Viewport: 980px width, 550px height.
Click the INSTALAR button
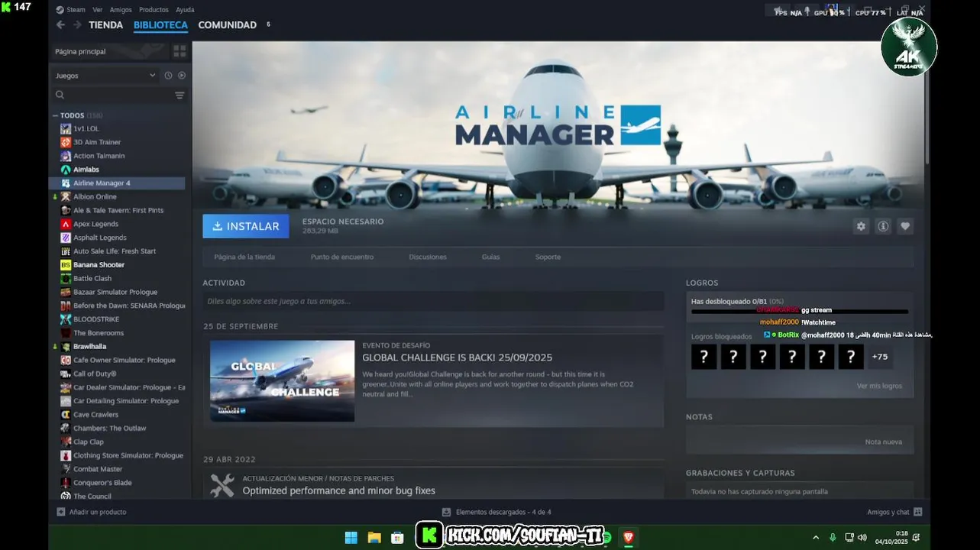[x=246, y=226]
